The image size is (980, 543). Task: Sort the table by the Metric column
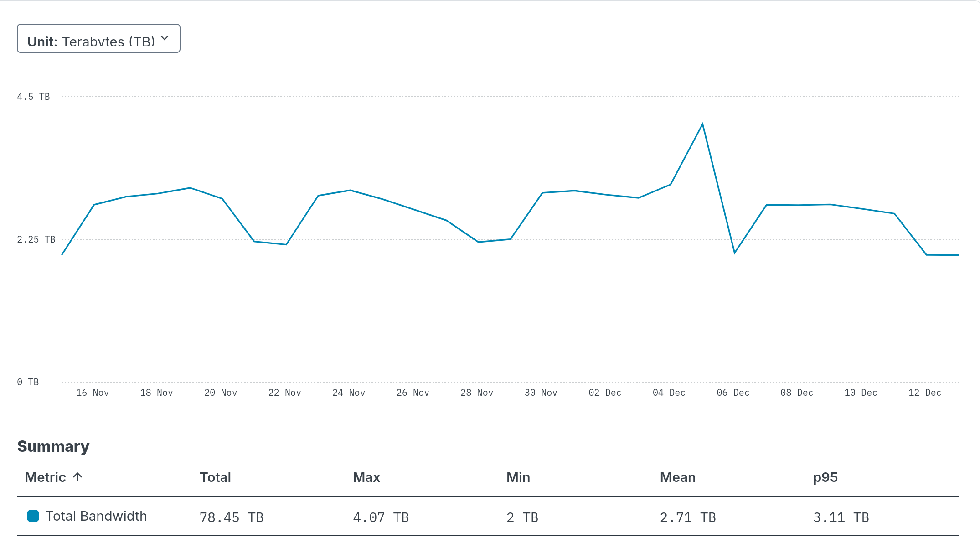click(x=46, y=477)
